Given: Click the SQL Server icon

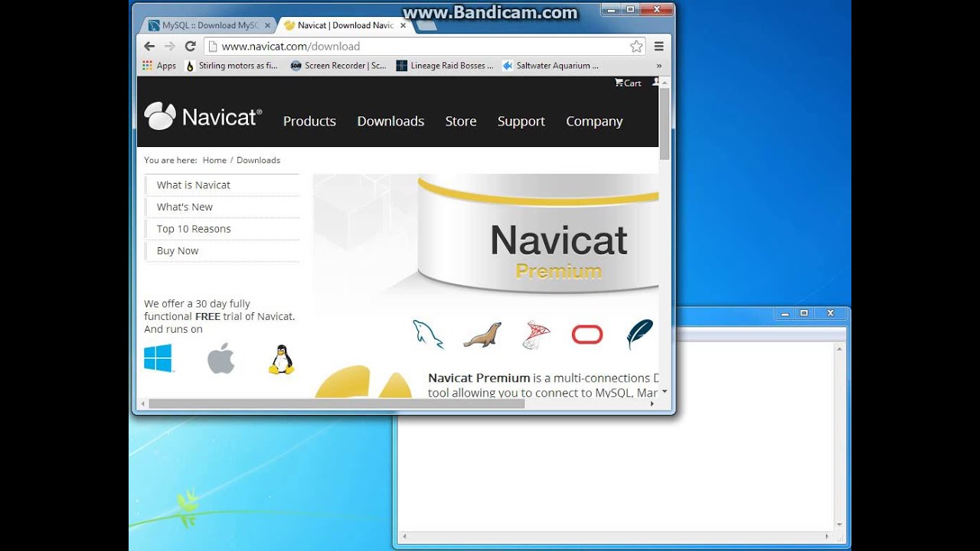Looking at the screenshot, I should (x=537, y=335).
